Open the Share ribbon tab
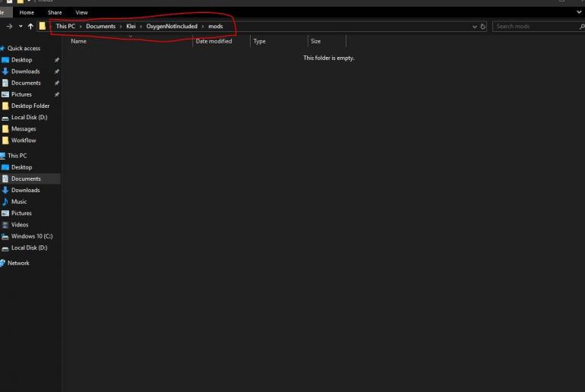585x392 pixels. [55, 12]
